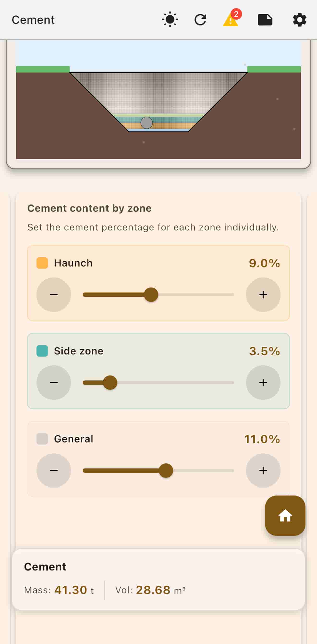Open the settings gear
Screen dimensions: 317x644
click(299, 20)
